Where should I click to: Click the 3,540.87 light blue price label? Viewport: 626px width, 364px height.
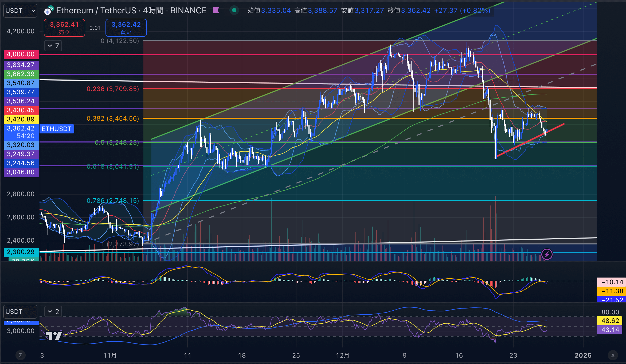(21, 83)
